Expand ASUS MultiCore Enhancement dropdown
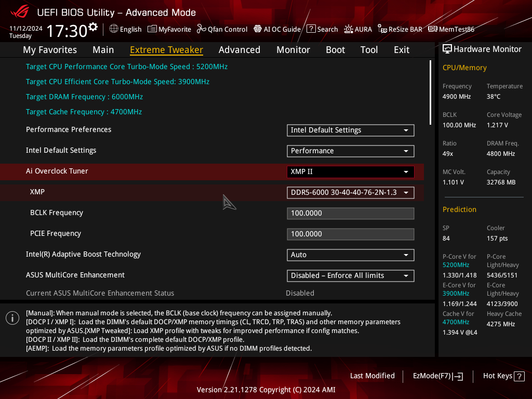The height and width of the screenshot is (399, 532). 351,275
